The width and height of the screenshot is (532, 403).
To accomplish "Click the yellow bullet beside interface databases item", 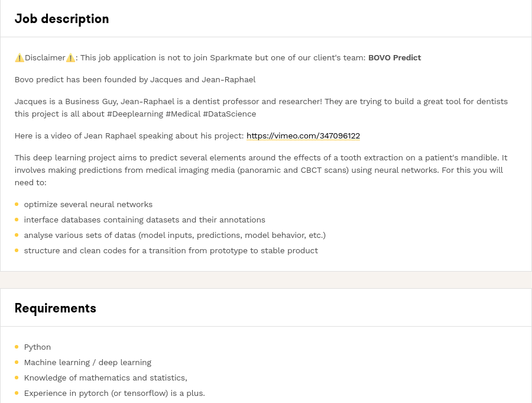I will (x=17, y=220).
